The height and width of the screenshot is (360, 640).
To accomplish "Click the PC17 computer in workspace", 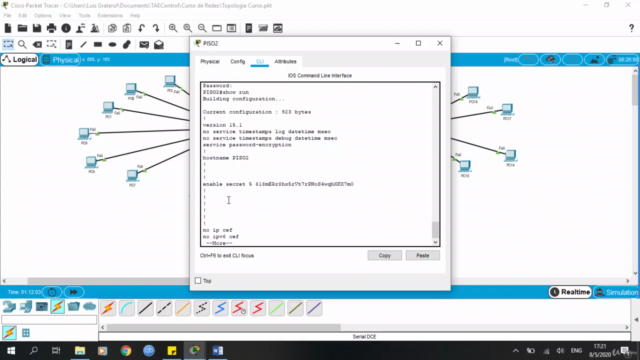I will (x=507, y=110).
